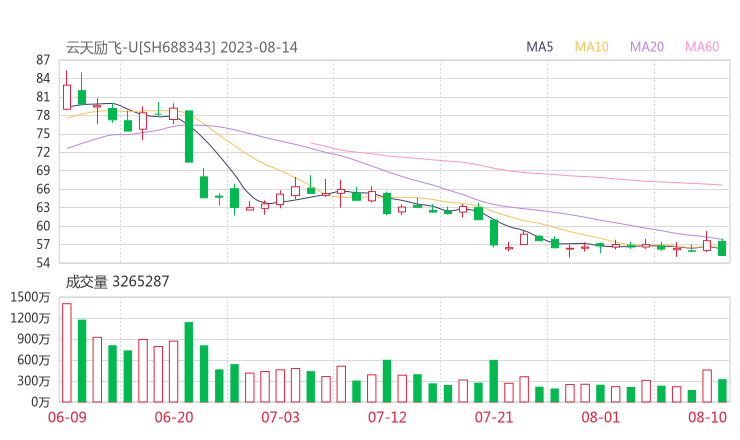Click the 06-20 date axis label
Image resolution: width=740 pixels, height=440 pixels.
click(174, 417)
